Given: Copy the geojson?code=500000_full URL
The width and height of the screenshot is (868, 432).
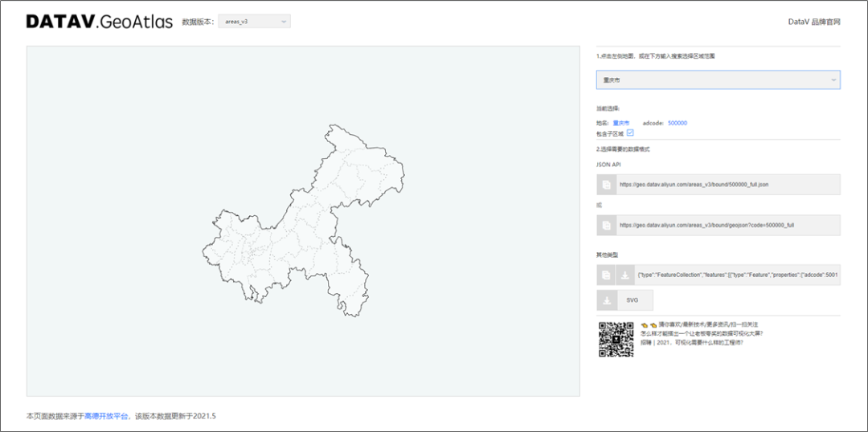Looking at the screenshot, I should 606,225.
